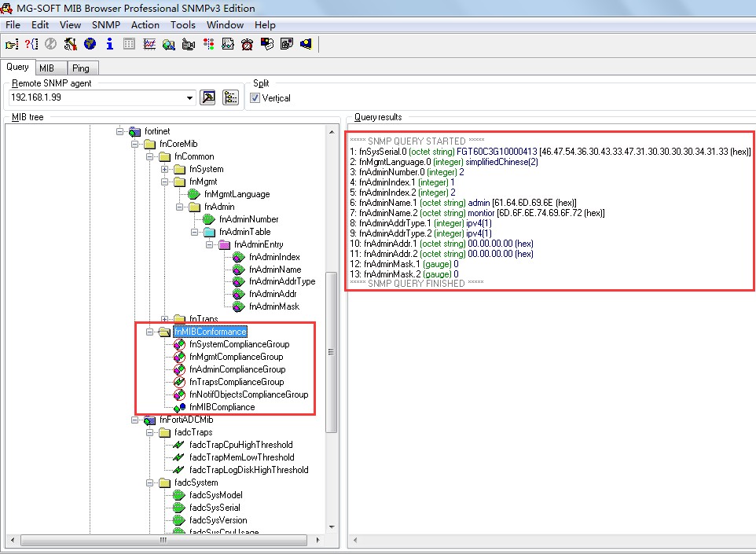756x554 pixels.
Task: Click the hammer button beside the agent address
Action: tap(207, 97)
